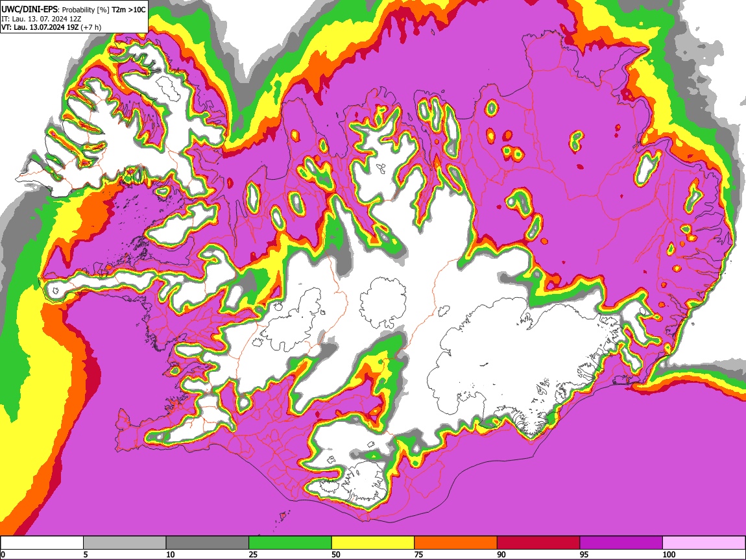Pick the orange 75–90 legend swatch
The height and width of the screenshot is (560, 746).
456,543
